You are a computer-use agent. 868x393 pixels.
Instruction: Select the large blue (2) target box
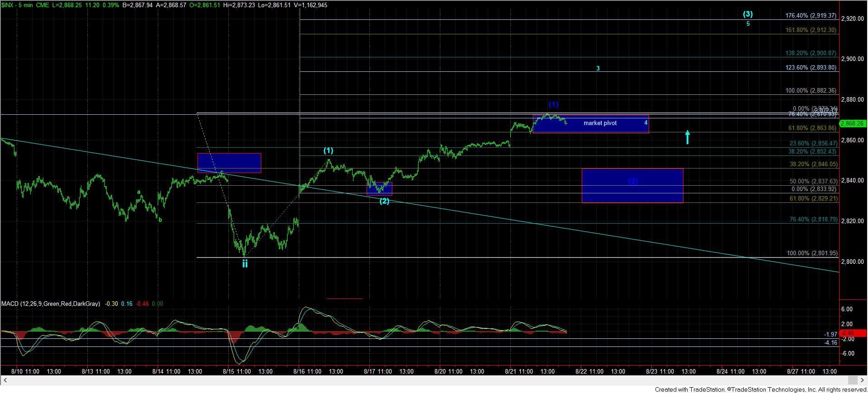click(632, 185)
